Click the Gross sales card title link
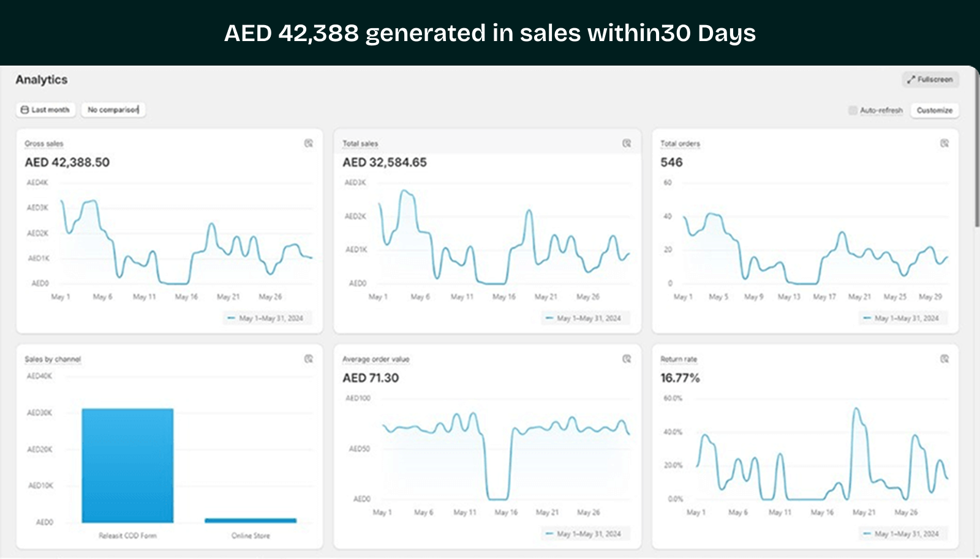980x559 pixels. click(x=43, y=143)
